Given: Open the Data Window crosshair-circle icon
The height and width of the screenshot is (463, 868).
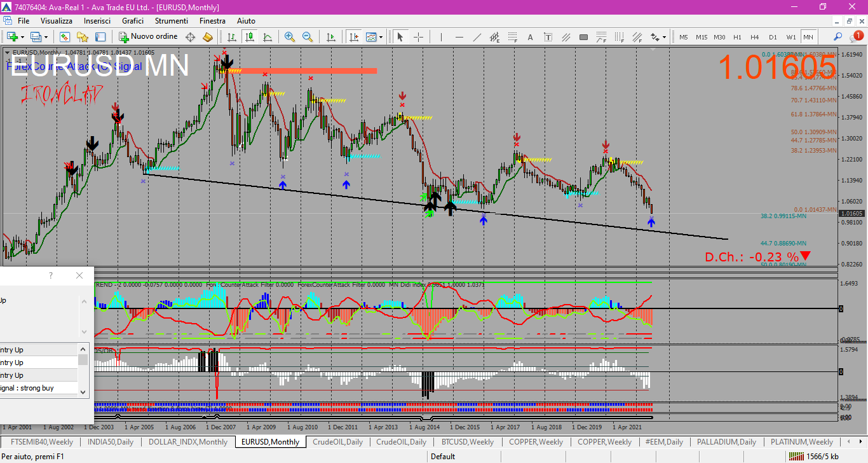Looking at the screenshot, I should point(190,37).
